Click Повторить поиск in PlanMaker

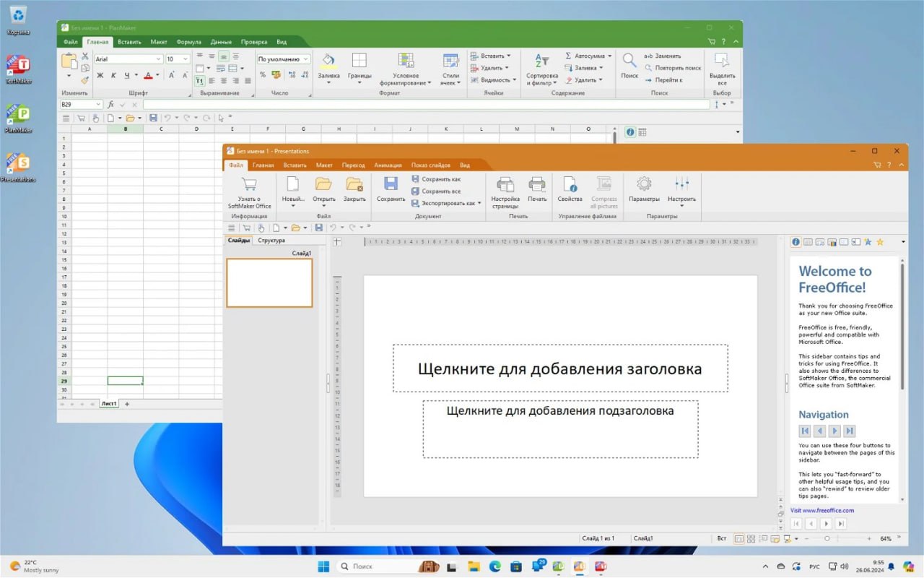pyautogui.click(x=672, y=68)
